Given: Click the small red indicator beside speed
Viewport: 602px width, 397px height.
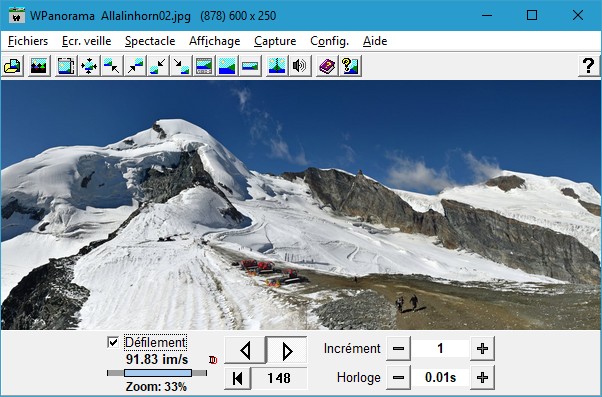Looking at the screenshot, I should click(213, 360).
